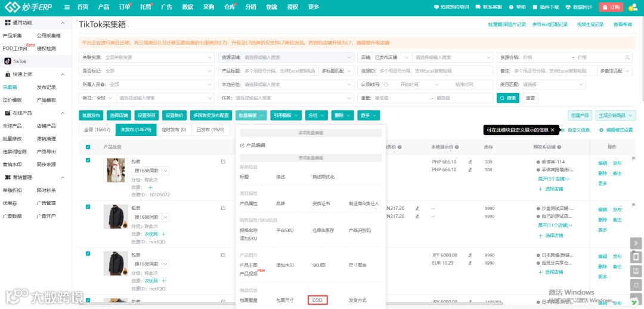Click the help icon next to 本地展示价
The width and height of the screenshot is (644, 309).
457,147
